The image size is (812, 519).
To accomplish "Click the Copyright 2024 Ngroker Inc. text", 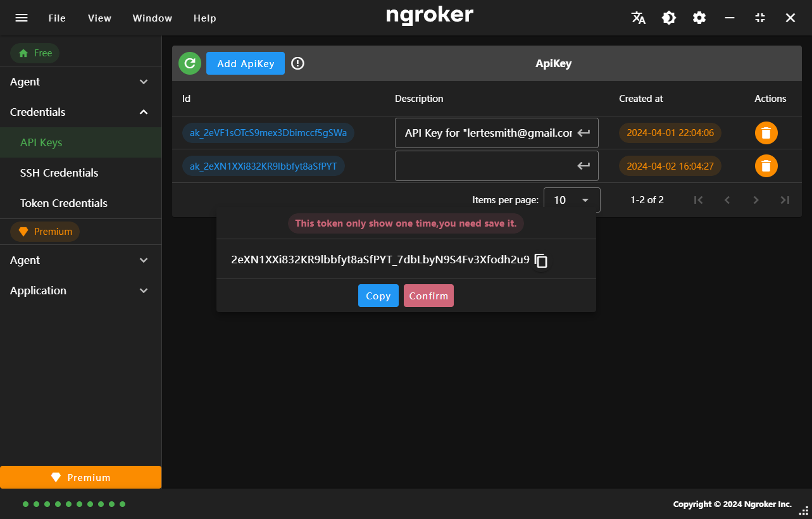I will [x=732, y=504].
